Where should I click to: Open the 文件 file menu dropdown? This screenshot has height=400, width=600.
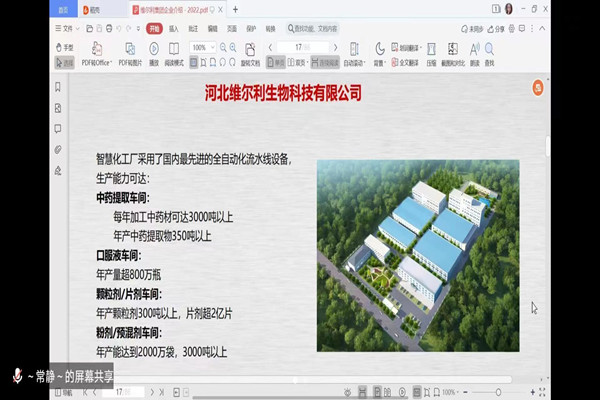(x=67, y=29)
